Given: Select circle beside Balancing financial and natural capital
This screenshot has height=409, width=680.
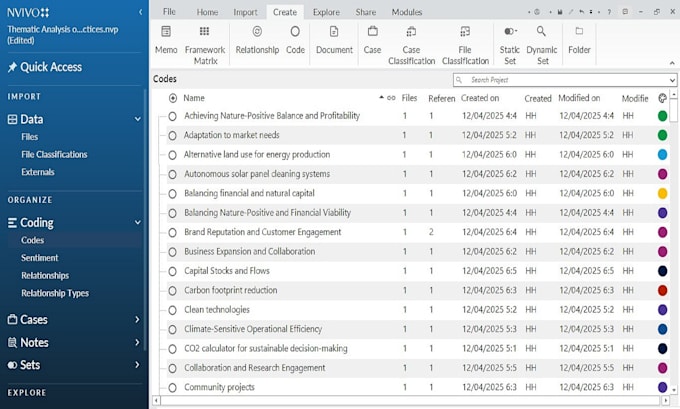Looking at the screenshot, I should click(x=172, y=194).
